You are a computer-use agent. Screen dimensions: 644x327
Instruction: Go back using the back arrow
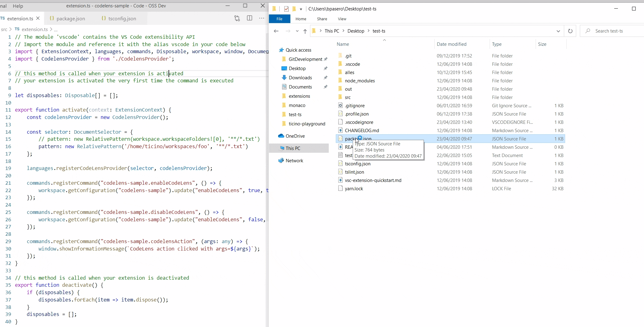(276, 31)
